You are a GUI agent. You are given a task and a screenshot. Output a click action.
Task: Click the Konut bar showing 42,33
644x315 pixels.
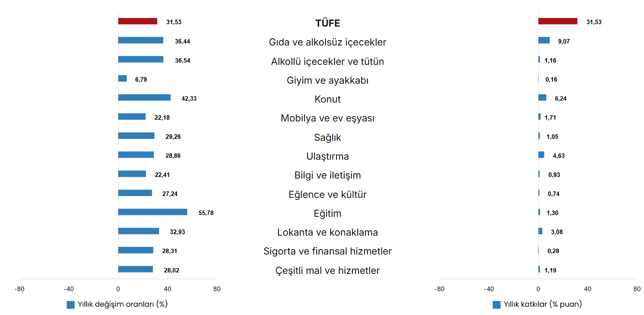(x=144, y=98)
